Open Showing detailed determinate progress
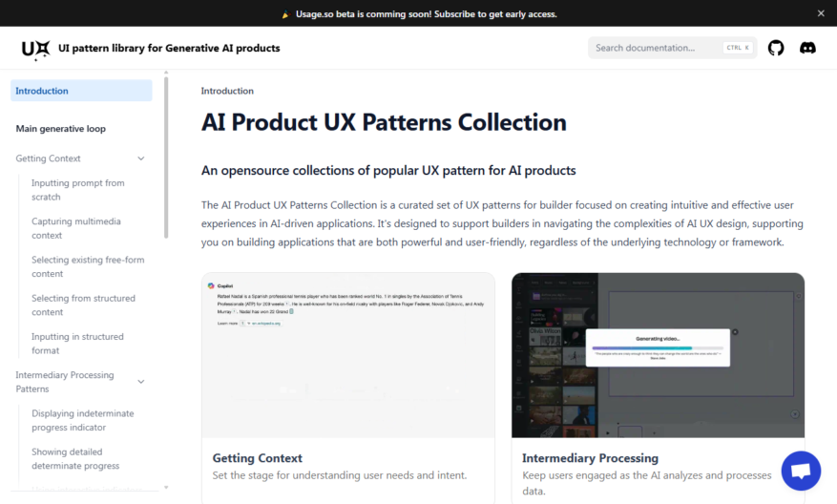 click(75, 458)
